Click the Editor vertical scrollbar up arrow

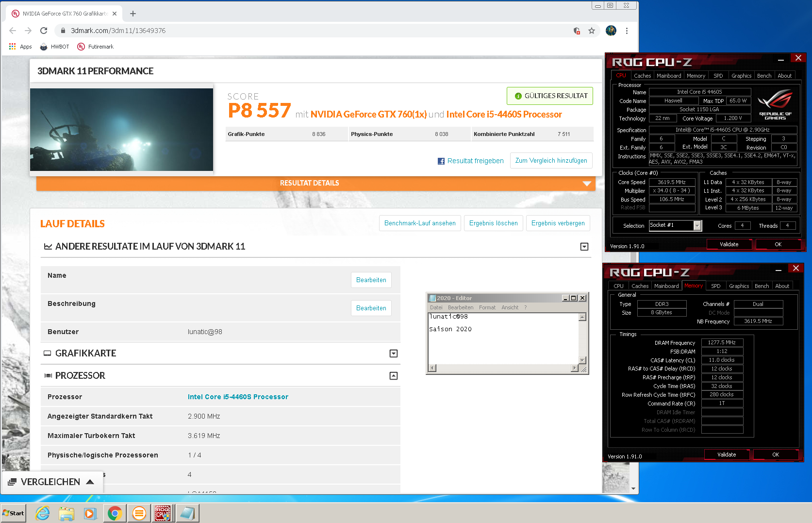coord(582,317)
